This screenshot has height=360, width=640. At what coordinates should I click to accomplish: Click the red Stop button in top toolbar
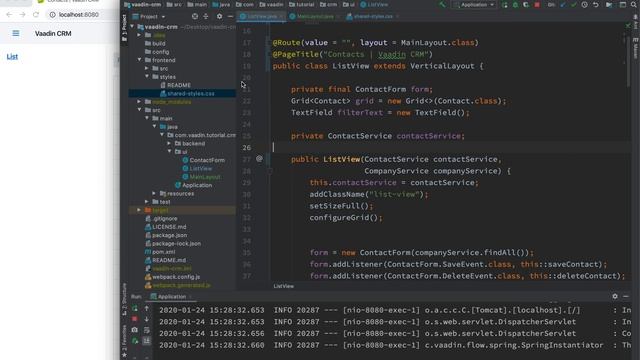537,5
